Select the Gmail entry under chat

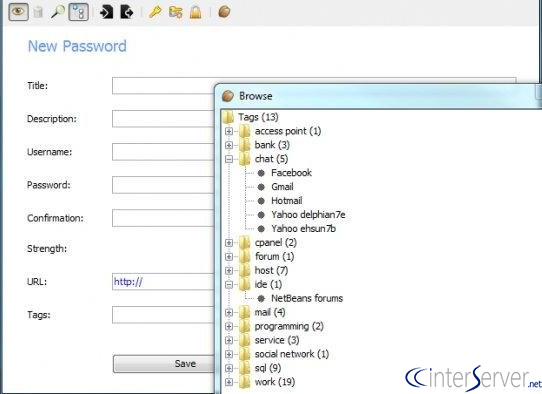click(x=282, y=187)
